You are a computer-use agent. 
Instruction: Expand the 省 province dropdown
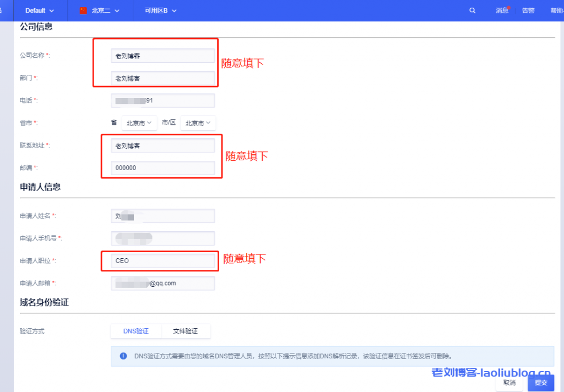[x=139, y=123]
